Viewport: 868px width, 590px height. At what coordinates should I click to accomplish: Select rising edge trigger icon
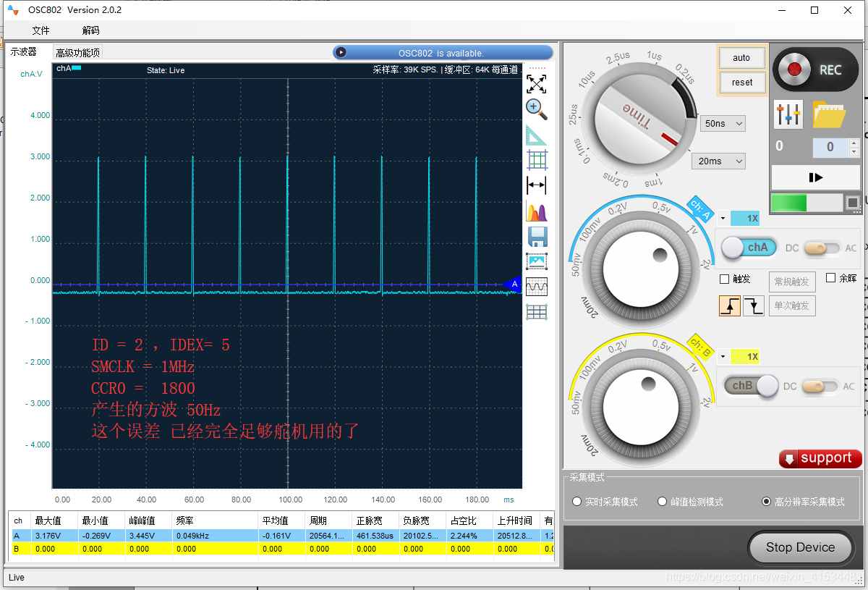point(729,305)
